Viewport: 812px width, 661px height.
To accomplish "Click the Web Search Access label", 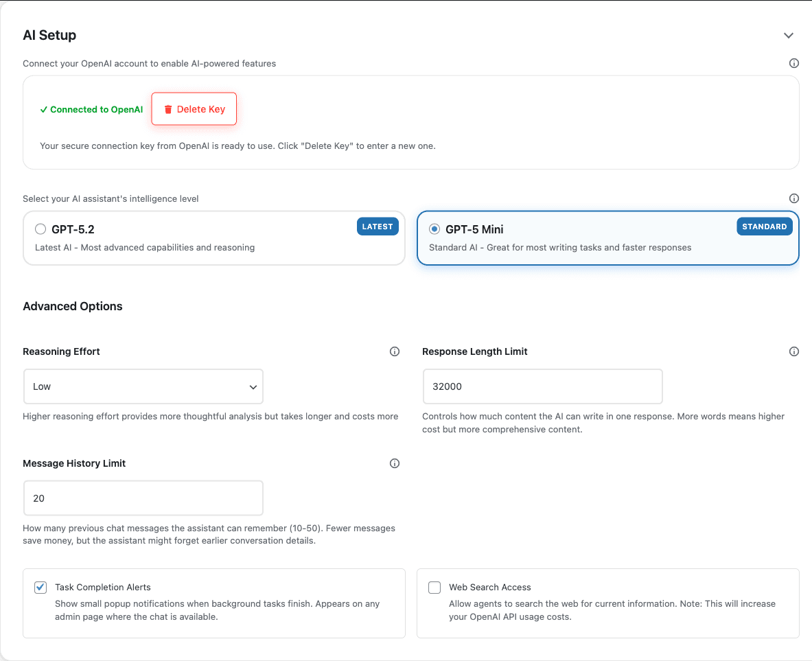I will coord(490,587).
